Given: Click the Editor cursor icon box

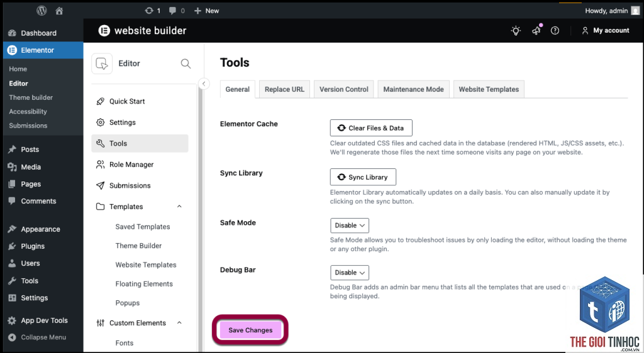Looking at the screenshot, I should point(102,63).
